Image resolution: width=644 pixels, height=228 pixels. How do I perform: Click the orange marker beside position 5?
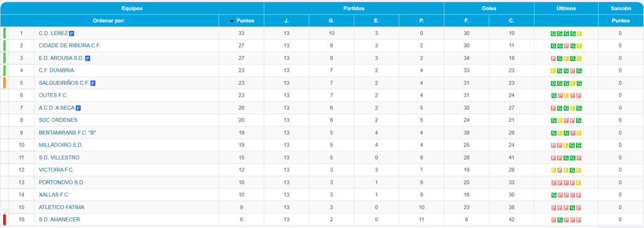4,83
